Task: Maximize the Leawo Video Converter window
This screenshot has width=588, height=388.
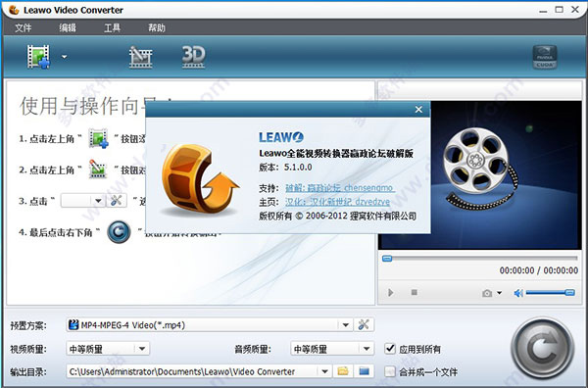Action: pyautogui.click(x=560, y=10)
